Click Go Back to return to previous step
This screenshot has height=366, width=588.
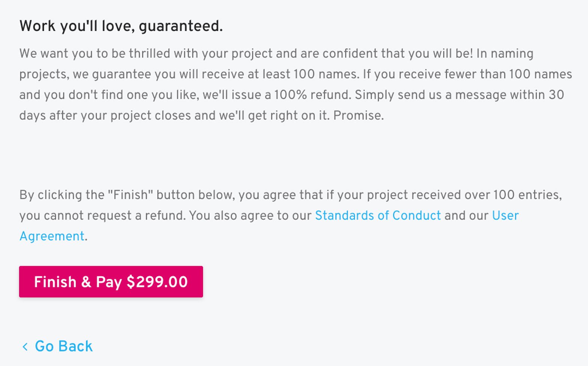(63, 346)
